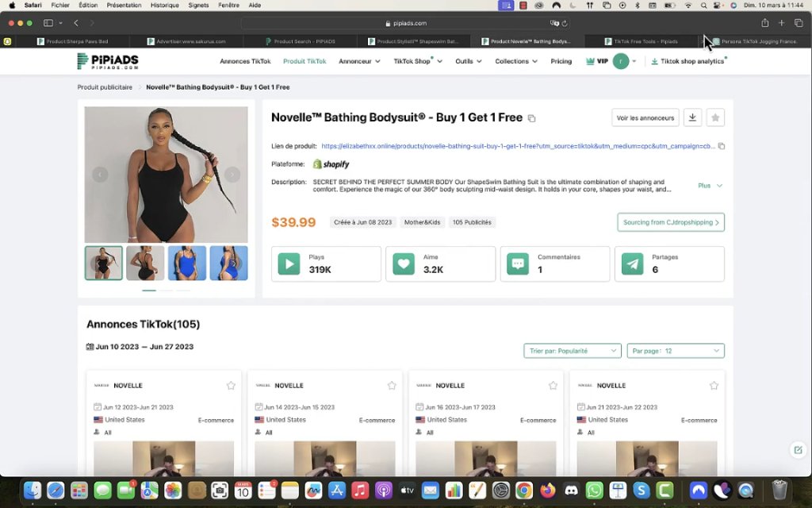Open Tiktok shop analytics link
This screenshot has width=812, height=508.
pyautogui.click(x=689, y=61)
